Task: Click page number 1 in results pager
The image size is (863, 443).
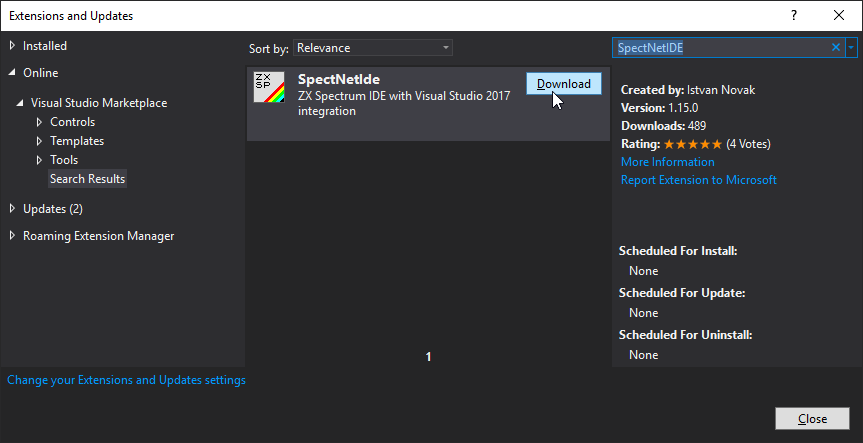Action: (x=428, y=357)
